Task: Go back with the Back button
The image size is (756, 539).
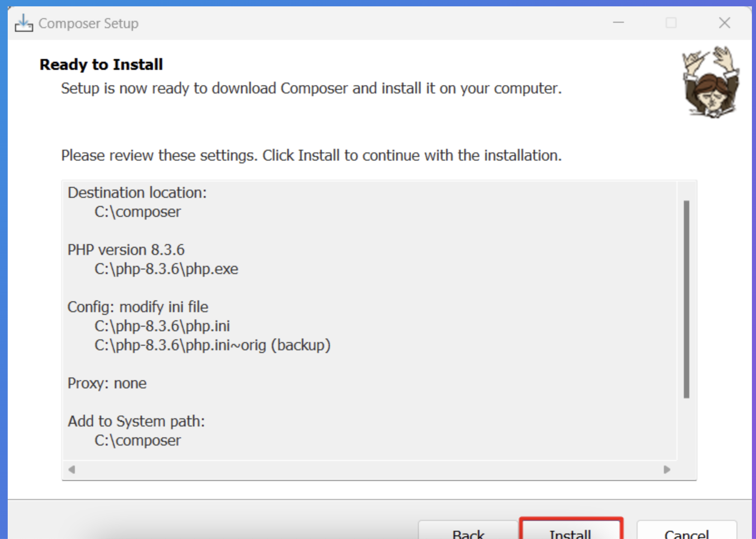Action: [x=468, y=532]
